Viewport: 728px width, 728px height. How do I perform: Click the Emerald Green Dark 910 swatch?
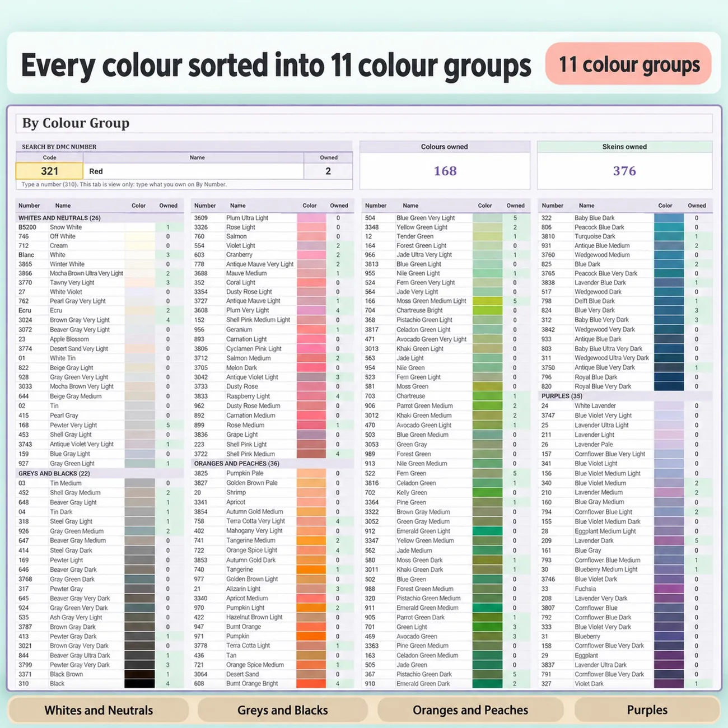tap(487, 684)
